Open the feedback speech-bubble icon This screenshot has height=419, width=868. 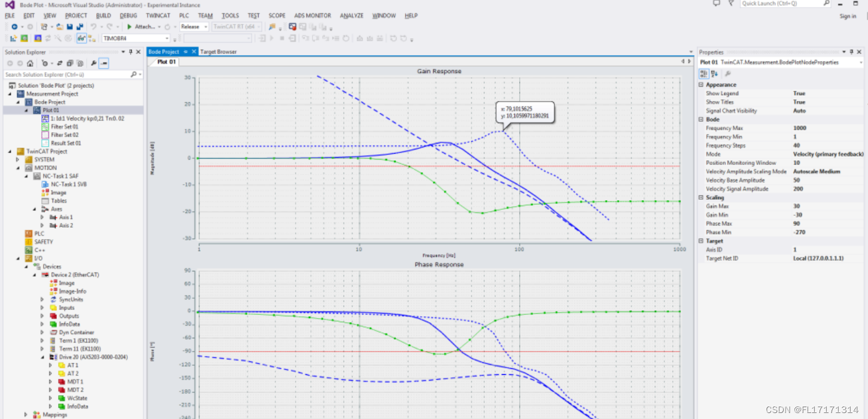[717, 4]
